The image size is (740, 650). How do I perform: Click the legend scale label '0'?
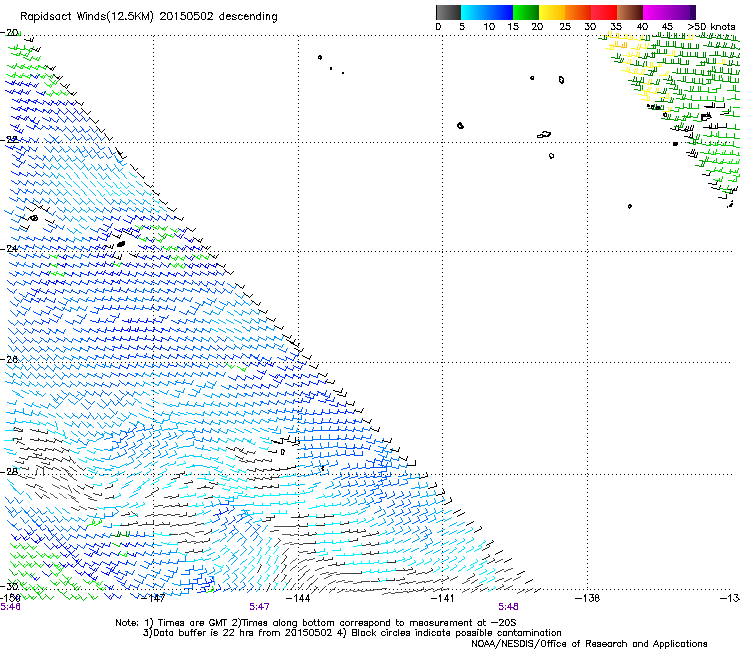tap(438, 27)
